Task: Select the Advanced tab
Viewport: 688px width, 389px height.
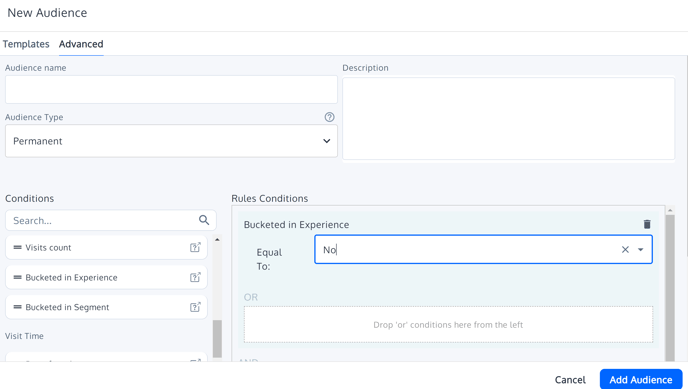Action: coord(81,44)
